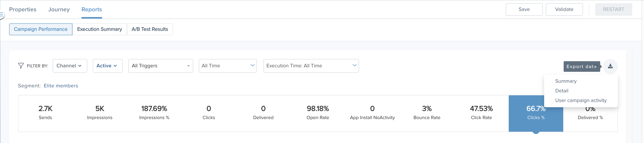This screenshot has width=644, height=143.
Task: Click the Save button
Action: click(x=524, y=9)
